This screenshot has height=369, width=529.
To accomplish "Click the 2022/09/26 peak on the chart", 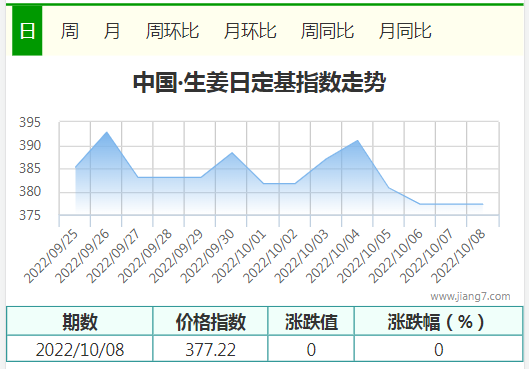I will (107, 132).
